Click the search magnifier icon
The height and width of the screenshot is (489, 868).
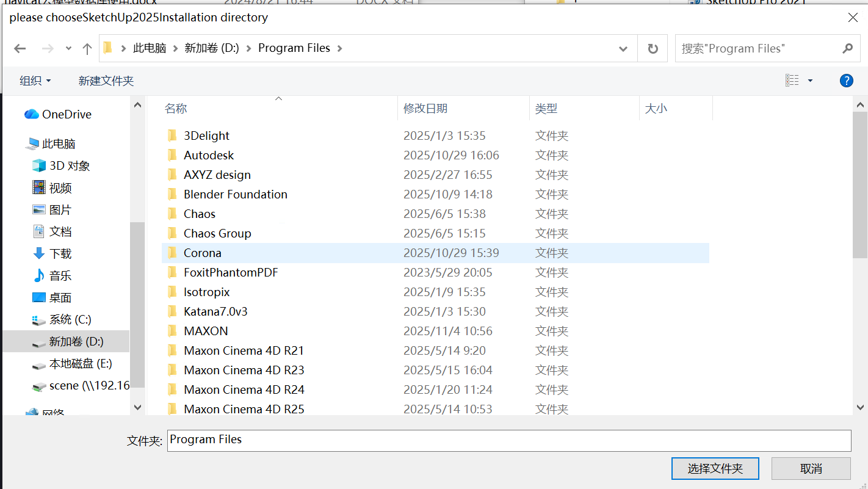click(x=847, y=48)
